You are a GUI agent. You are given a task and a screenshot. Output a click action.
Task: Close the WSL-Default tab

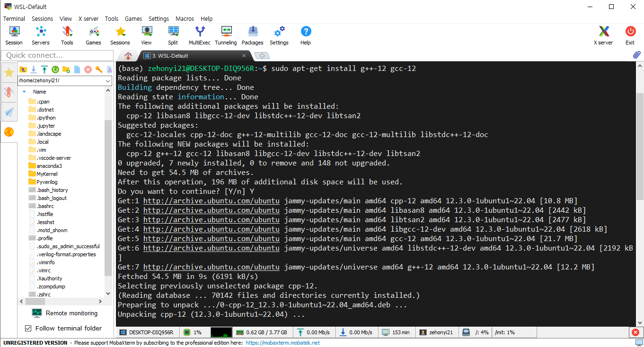point(245,56)
